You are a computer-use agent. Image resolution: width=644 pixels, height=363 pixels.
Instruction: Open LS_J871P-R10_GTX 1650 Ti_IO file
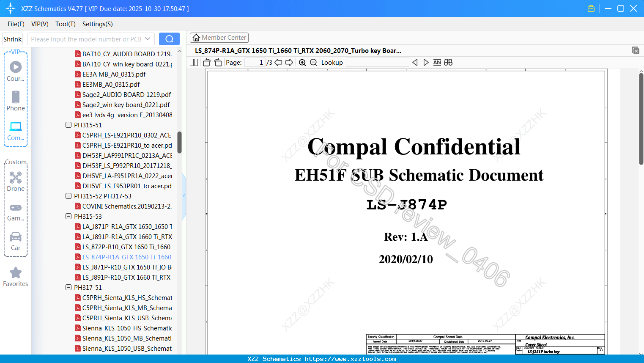click(x=123, y=267)
